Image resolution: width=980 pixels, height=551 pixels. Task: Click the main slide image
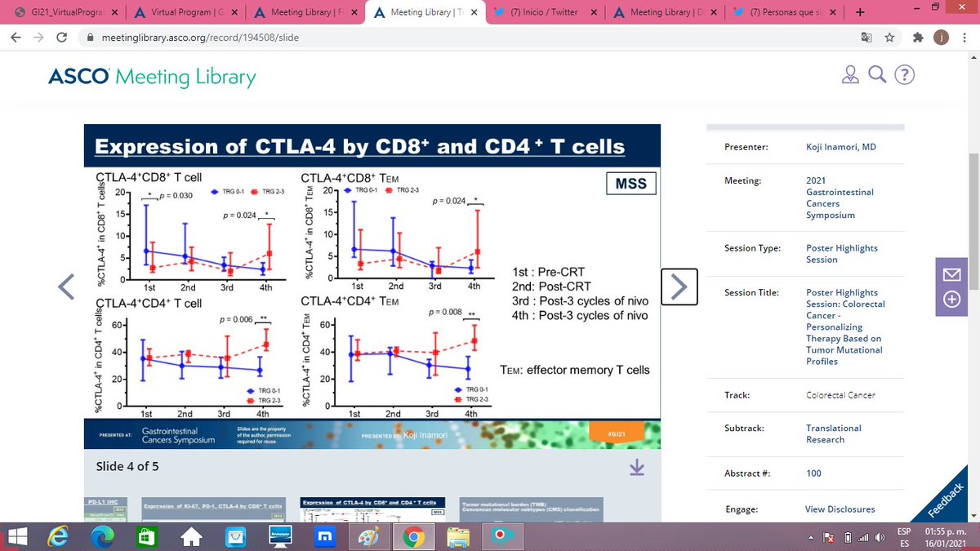372,287
